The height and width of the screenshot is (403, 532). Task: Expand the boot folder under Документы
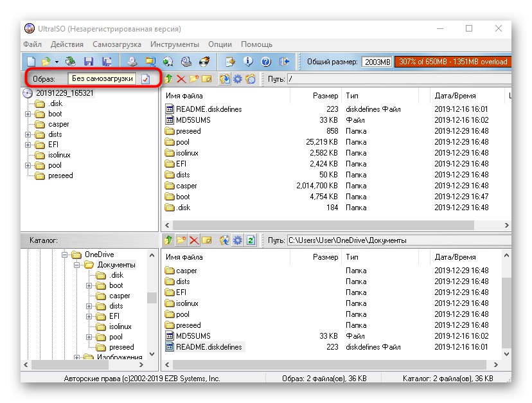pyautogui.click(x=89, y=285)
